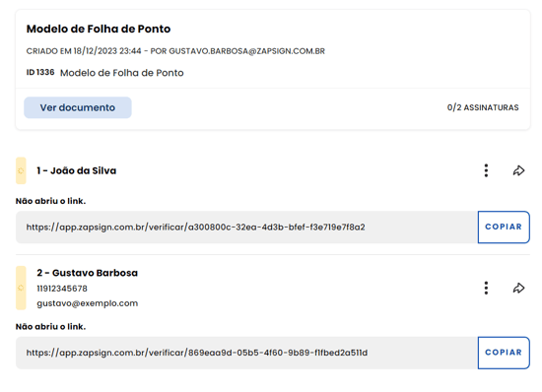Open three-dot options menu for Gustavo Barbosa
This screenshot has height=392, width=542.
click(x=486, y=288)
